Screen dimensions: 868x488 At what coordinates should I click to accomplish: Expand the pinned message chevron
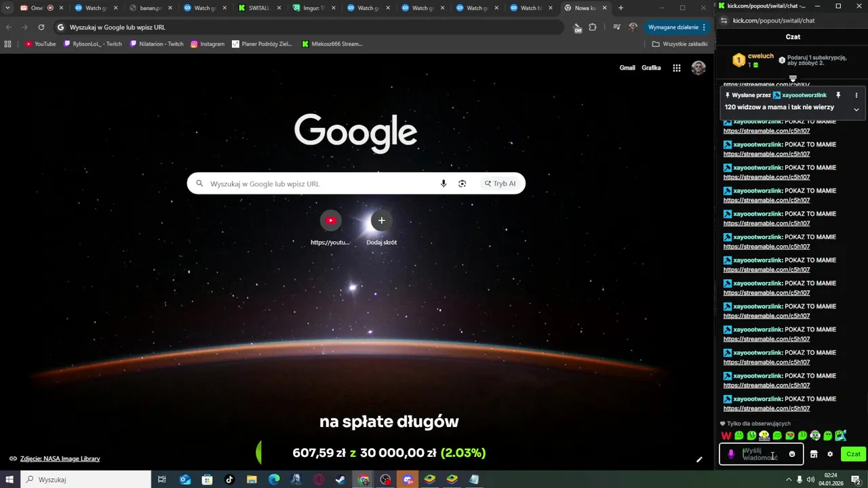856,110
